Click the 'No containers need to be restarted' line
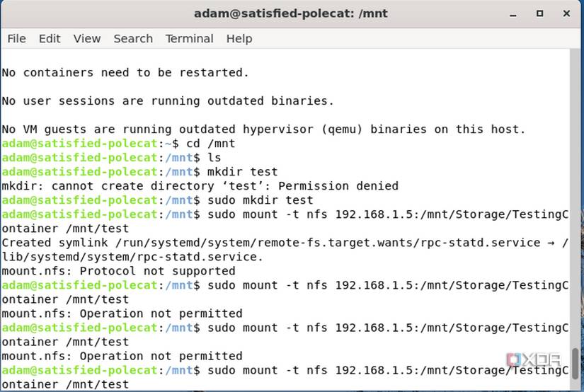 pos(125,72)
